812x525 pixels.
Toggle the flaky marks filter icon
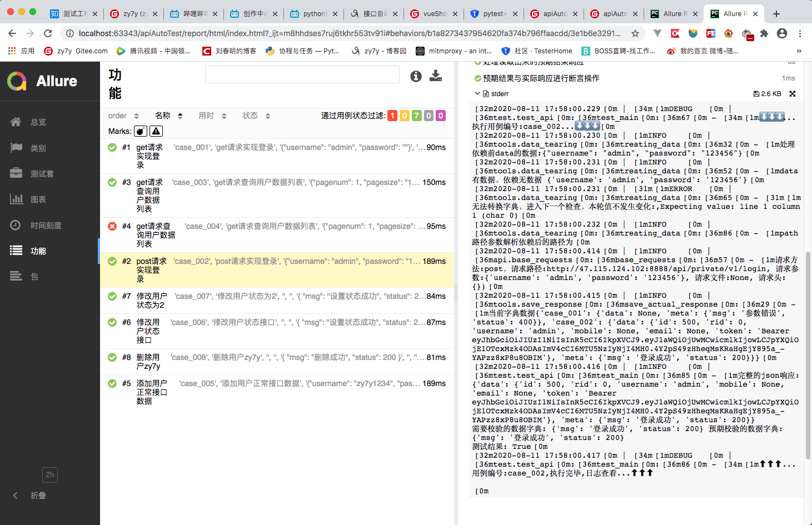141,131
